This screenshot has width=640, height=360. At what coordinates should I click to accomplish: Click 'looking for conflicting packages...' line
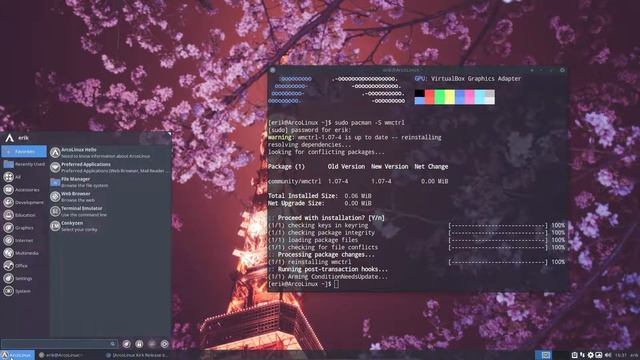326,152
